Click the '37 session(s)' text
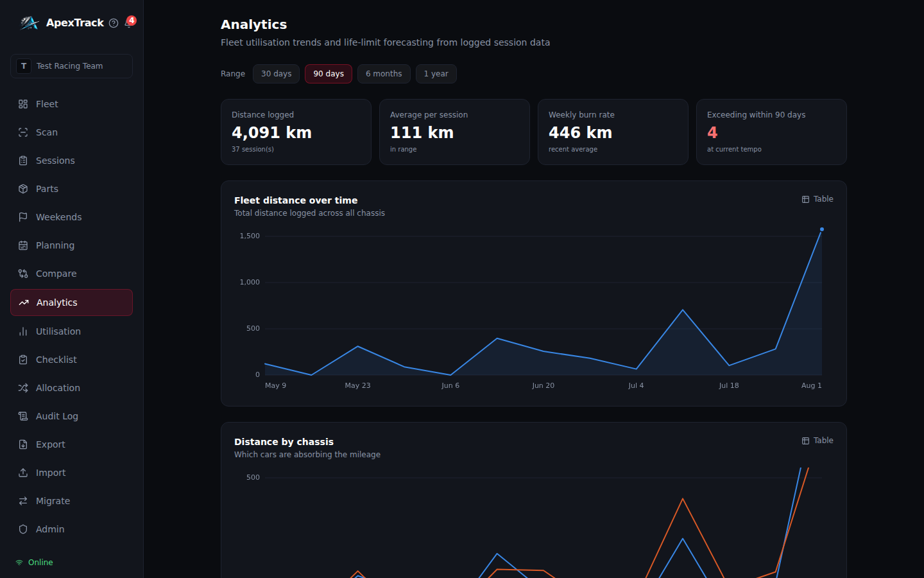This screenshot has width=924, height=578. 253,149
